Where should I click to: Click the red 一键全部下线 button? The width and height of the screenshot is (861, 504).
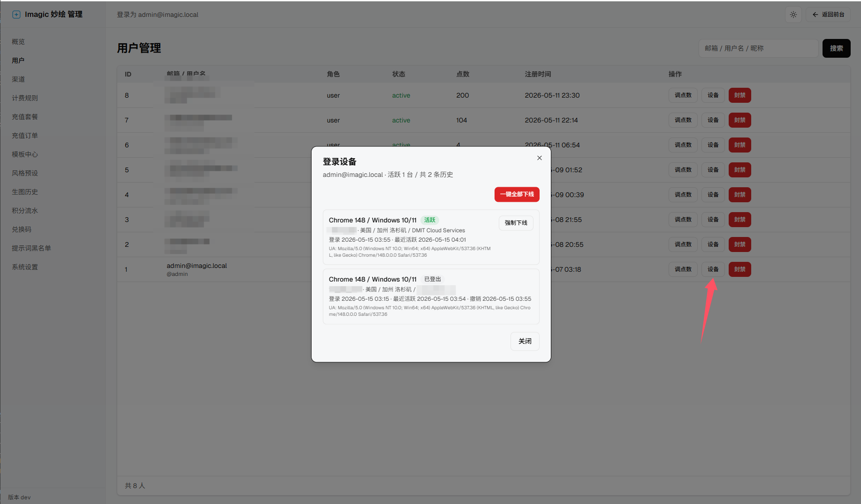click(x=517, y=194)
